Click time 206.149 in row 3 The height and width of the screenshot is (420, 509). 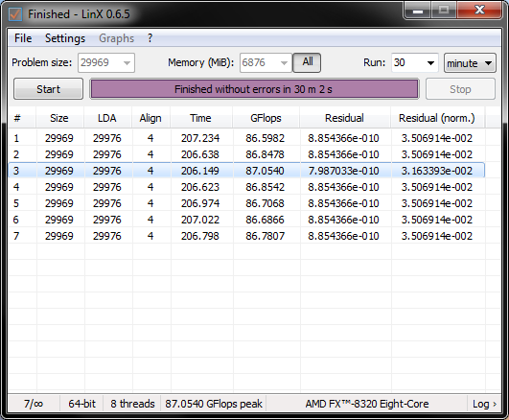[200, 171]
